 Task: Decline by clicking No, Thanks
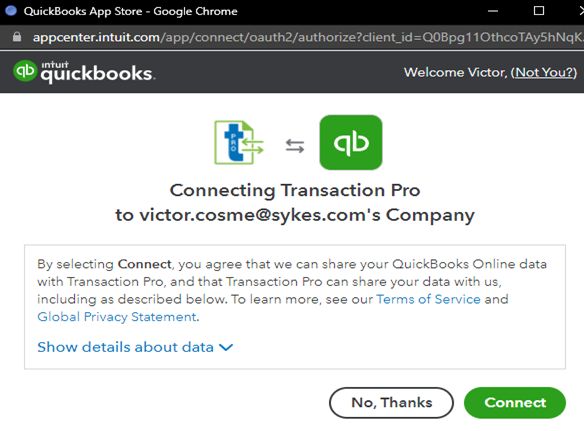391,403
